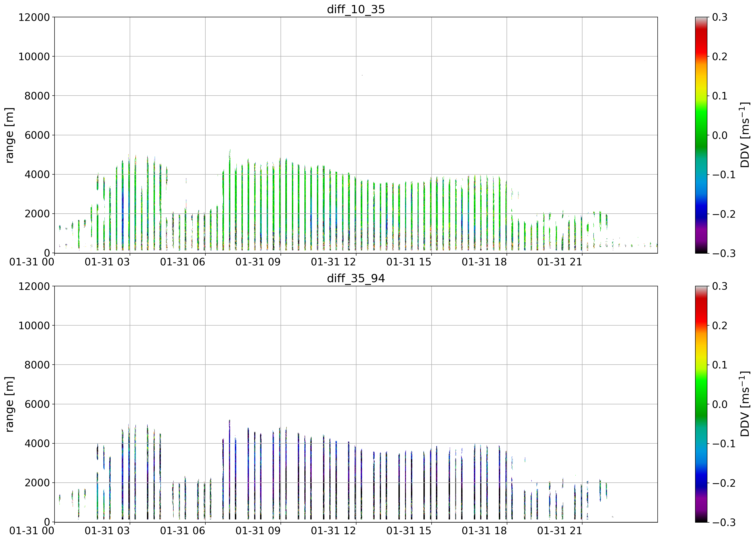Click the 6000 y-tick in diff_10_35 plot
Screen dimensions: 756x541
point(37,135)
